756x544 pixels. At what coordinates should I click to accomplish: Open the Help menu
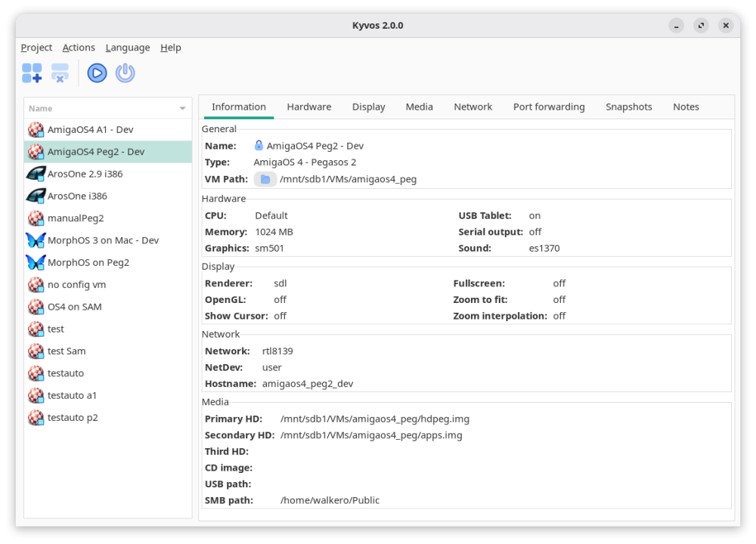point(170,48)
